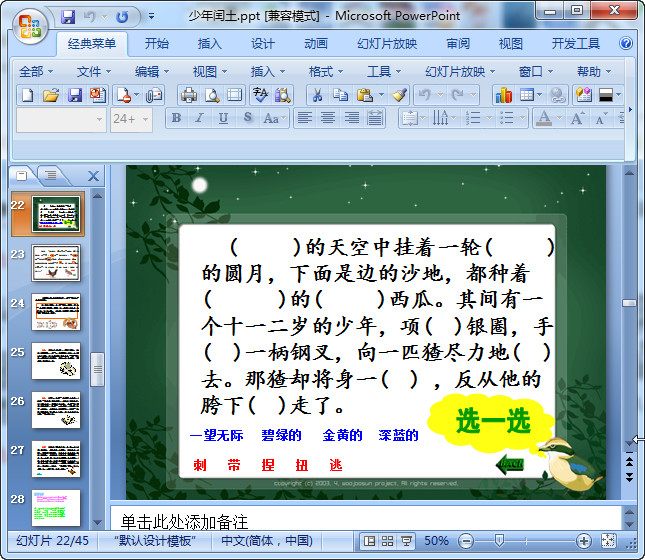This screenshot has width=645, height=560.
Task: Click the redo/repeat quick access icon
Action: [122, 17]
